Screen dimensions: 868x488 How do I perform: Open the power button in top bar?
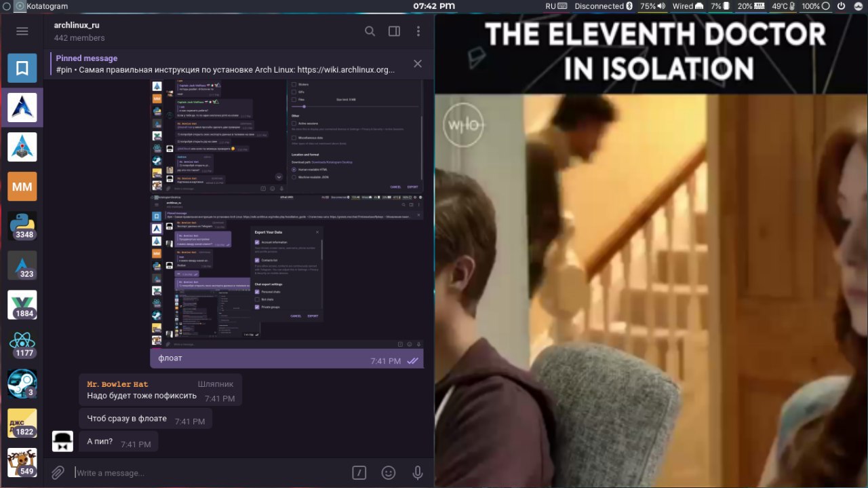click(x=841, y=6)
